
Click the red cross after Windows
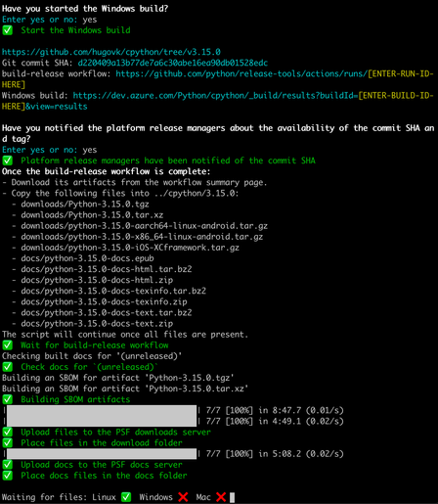(x=183, y=497)
